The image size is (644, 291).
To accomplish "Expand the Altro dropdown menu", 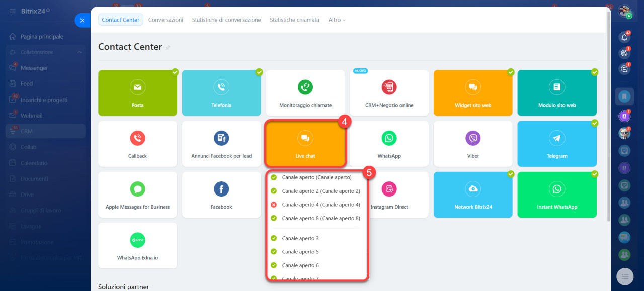I will coord(337,20).
